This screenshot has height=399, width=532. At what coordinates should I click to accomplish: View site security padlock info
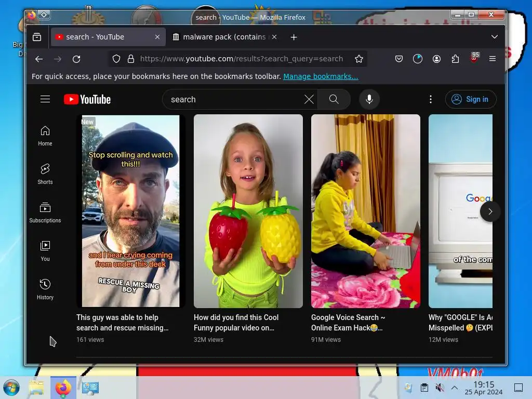131,59
